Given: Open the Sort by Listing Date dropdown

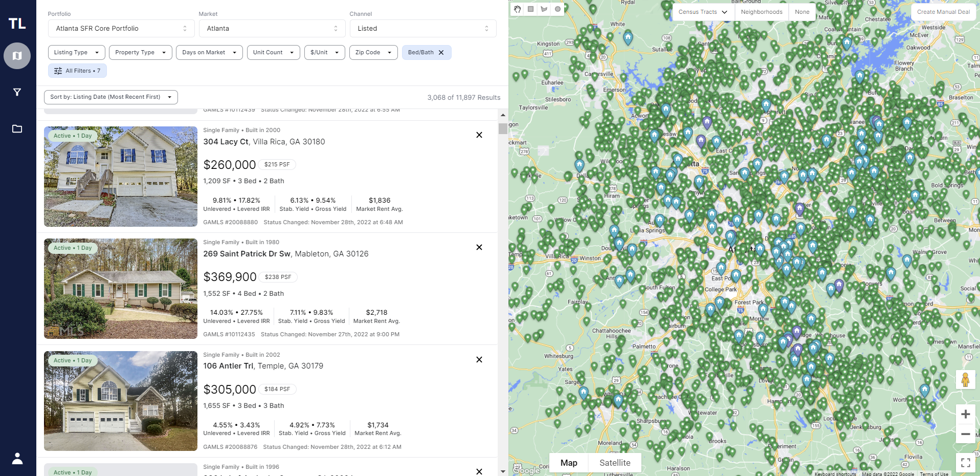Looking at the screenshot, I should pyautogui.click(x=111, y=97).
